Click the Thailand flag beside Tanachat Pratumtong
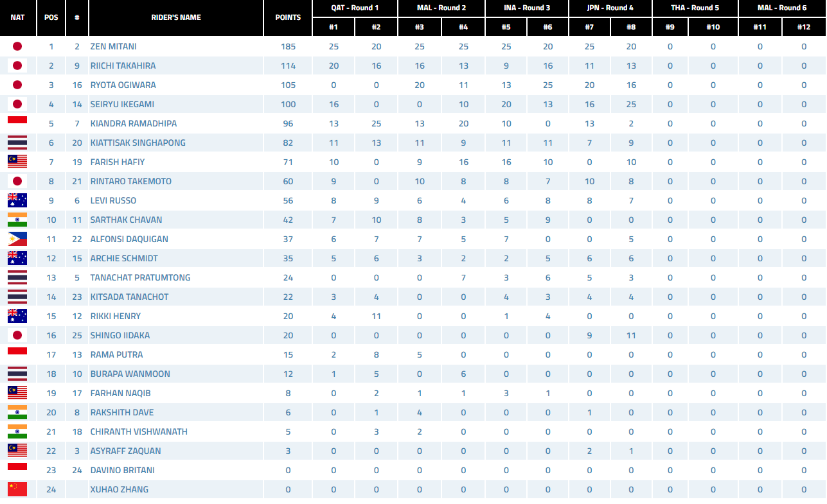Image resolution: width=827 pixels, height=504 pixels. [x=17, y=277]
